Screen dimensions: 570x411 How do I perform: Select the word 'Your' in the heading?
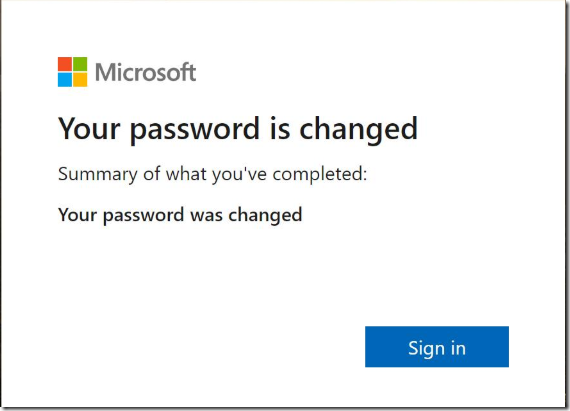[x=89, y=128]
